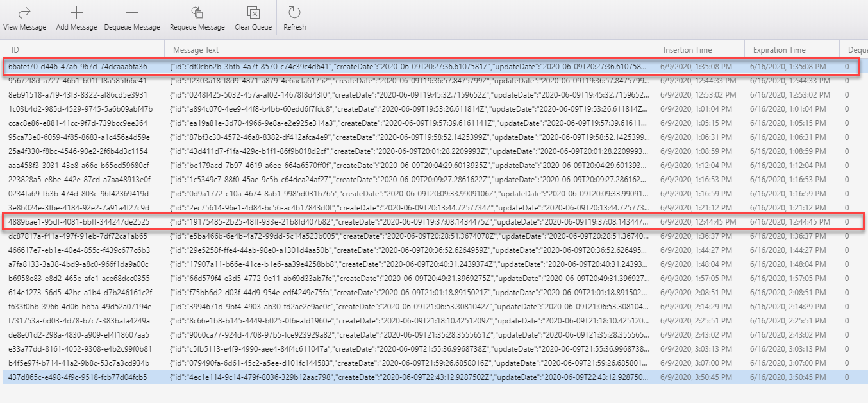Click insertion time 6/9/2020, 2:08:51 PM
This screenshot has width=868, height=403.
pyautogui.click(x=696, y=293)
